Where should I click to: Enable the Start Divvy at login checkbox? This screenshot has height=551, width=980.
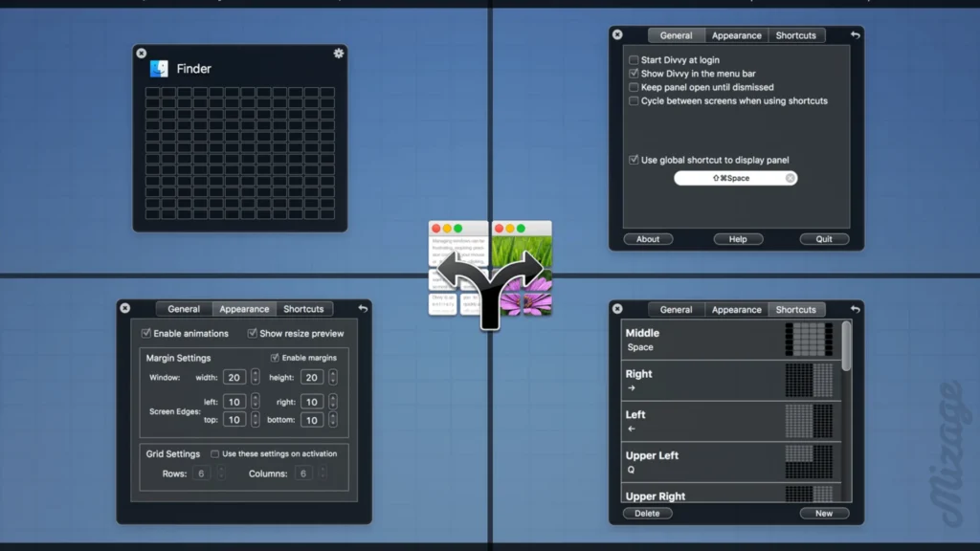(x=633, y=58)
